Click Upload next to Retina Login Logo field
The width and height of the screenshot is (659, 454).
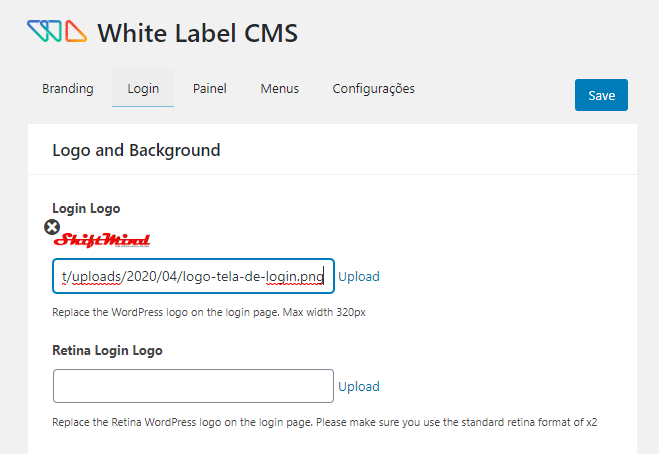pyautogui.click(x=359, y=386)
